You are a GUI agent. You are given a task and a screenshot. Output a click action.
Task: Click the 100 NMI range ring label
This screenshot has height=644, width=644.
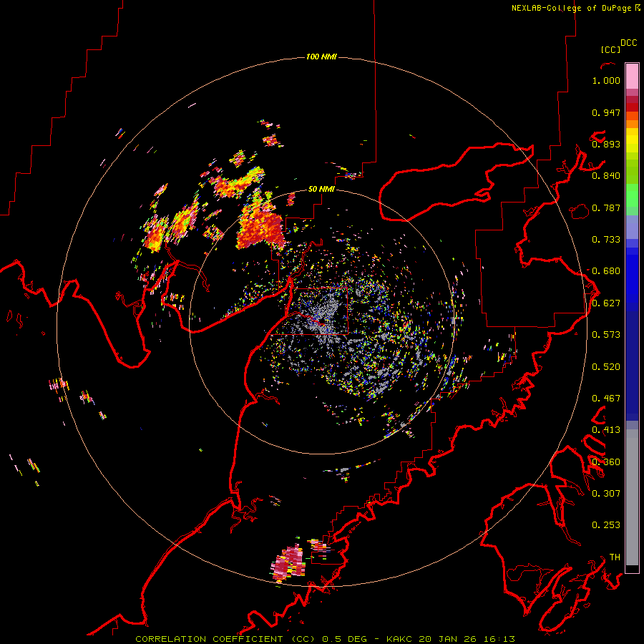321,57
